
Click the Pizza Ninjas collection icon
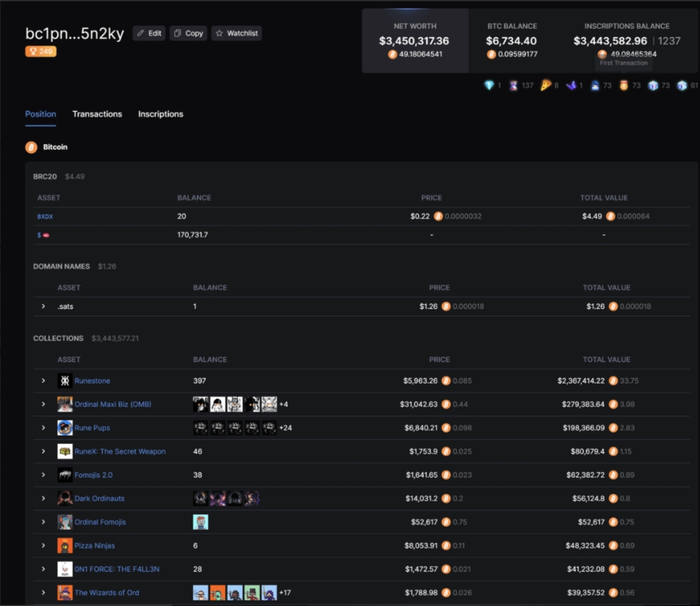pos(64,546)
